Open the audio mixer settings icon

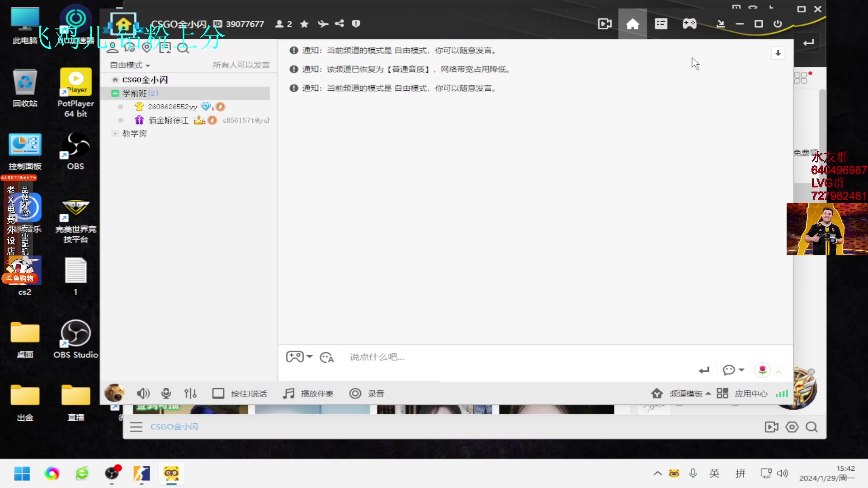pos(190,394)
